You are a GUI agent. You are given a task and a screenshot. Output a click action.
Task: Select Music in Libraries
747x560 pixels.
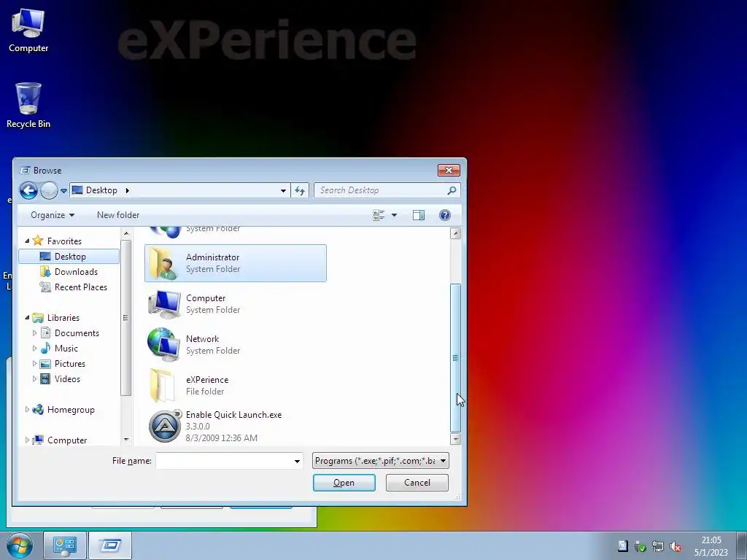(x=60, y=348)
